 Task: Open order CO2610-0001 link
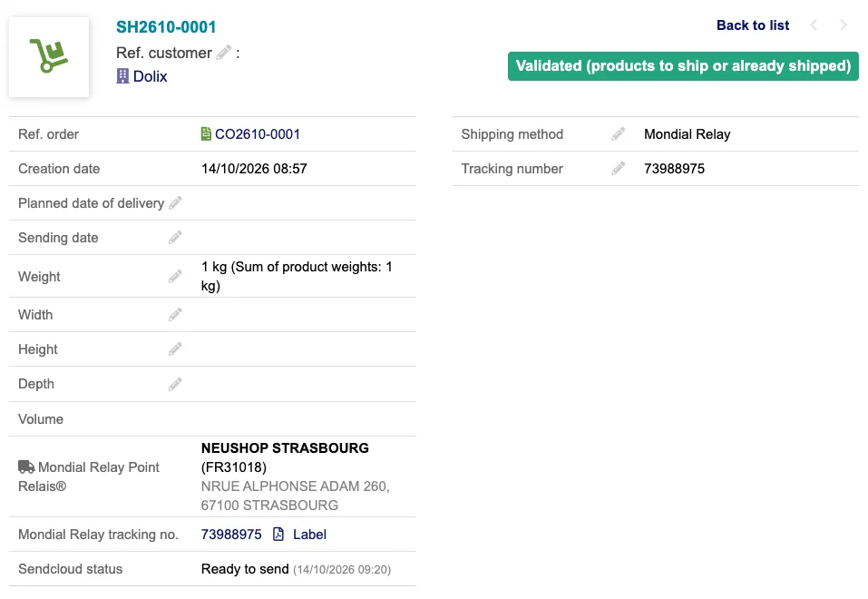coord(258,134)
